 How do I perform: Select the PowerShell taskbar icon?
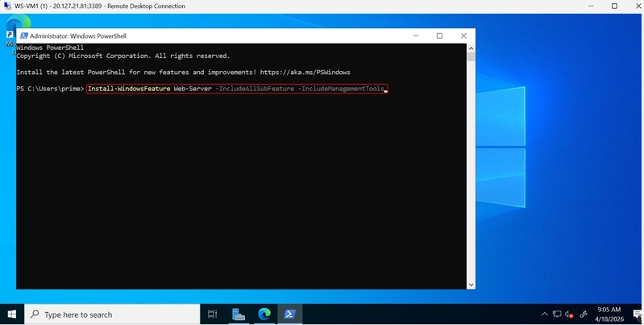[x=290, y=315]
